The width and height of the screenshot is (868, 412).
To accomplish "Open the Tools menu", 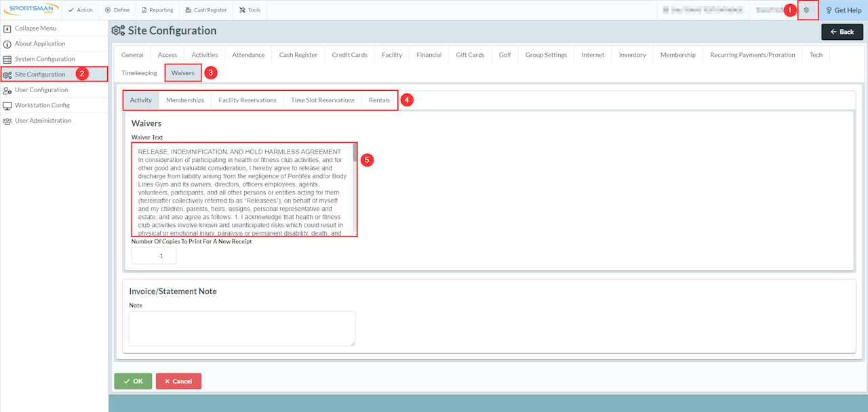I will [x=250, y=10].
